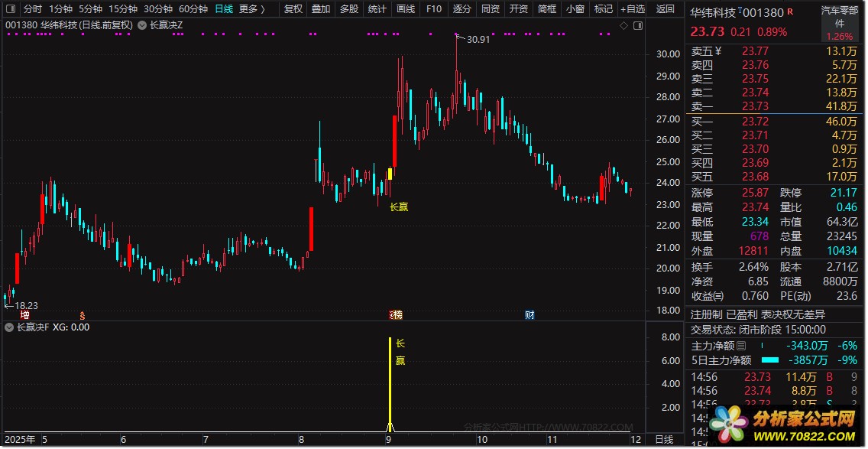Click the 榜 ranking marker below the chart
The image size is (868, 449).
(x=397, y=315)
